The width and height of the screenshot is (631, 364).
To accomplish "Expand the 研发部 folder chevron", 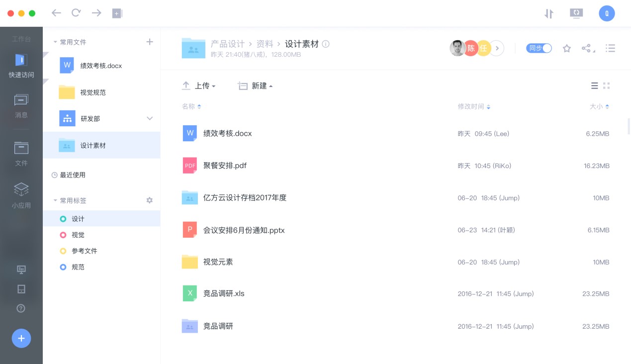I will 150,118.
